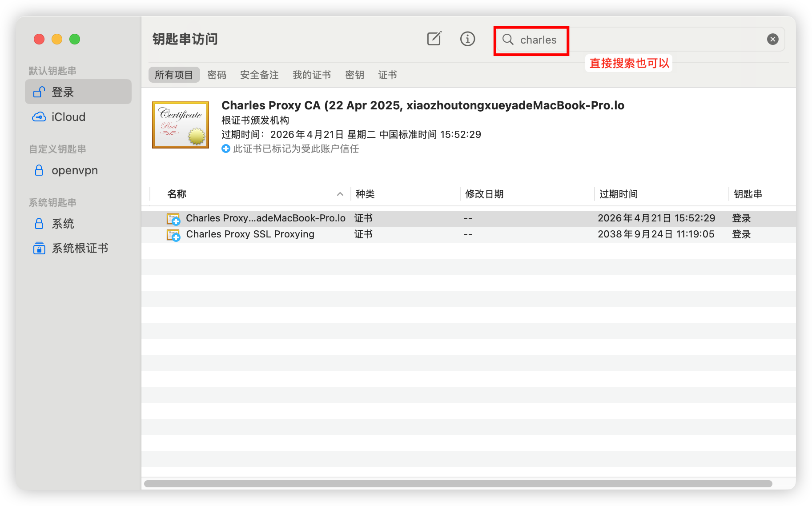Click certificate icon of Charles Proxy SSL Proxying row
The height and width of the screenshot is (506, 812).
(x=173, y=235)
